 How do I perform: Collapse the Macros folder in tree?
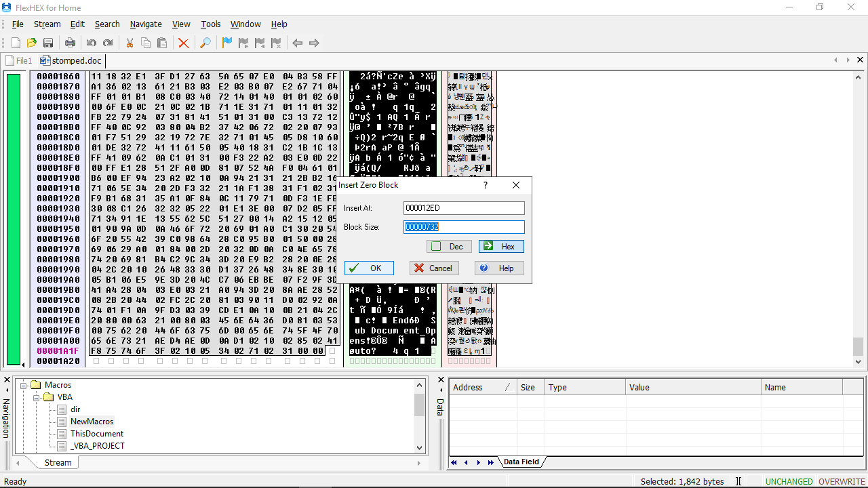[23, 385]
